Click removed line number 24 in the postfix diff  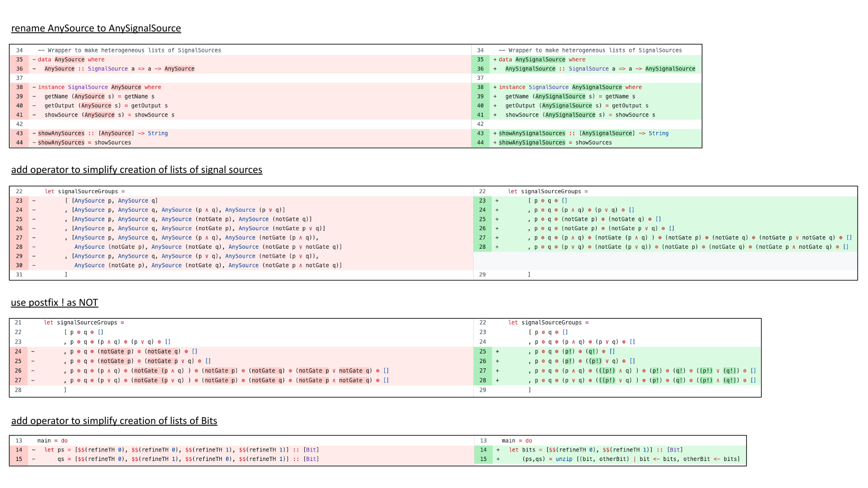18,351
